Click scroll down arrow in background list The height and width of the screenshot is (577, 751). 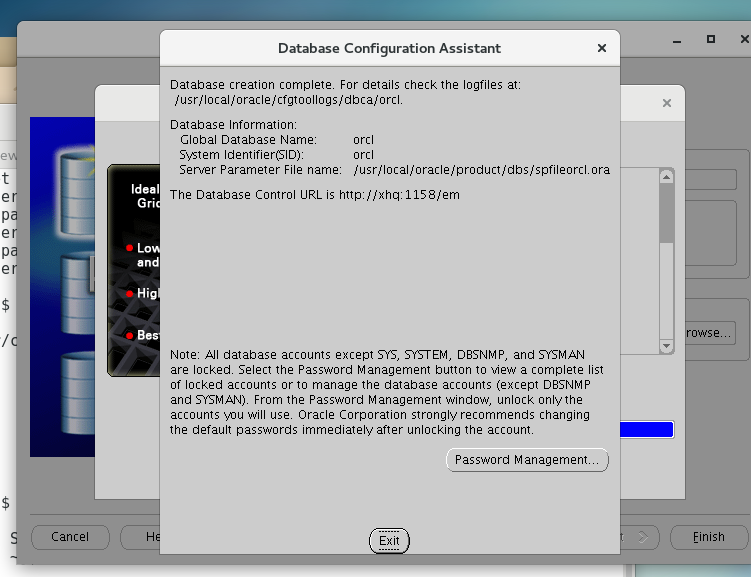[x=666, y=346]
